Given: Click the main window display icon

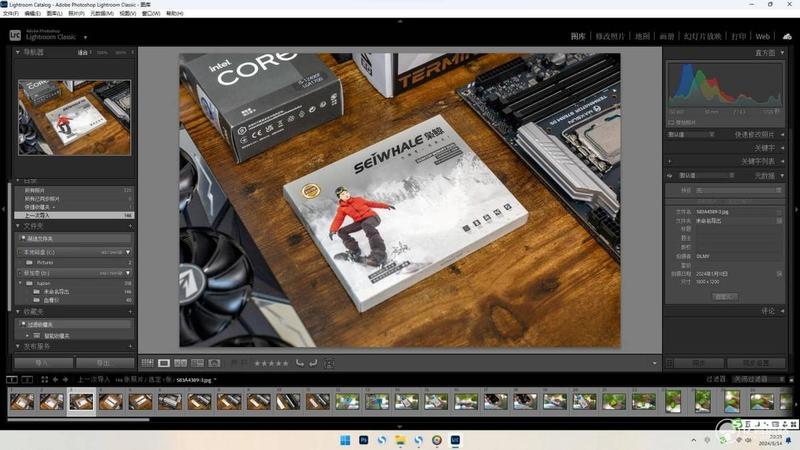Looking at the screenshot, I should 12,380.
